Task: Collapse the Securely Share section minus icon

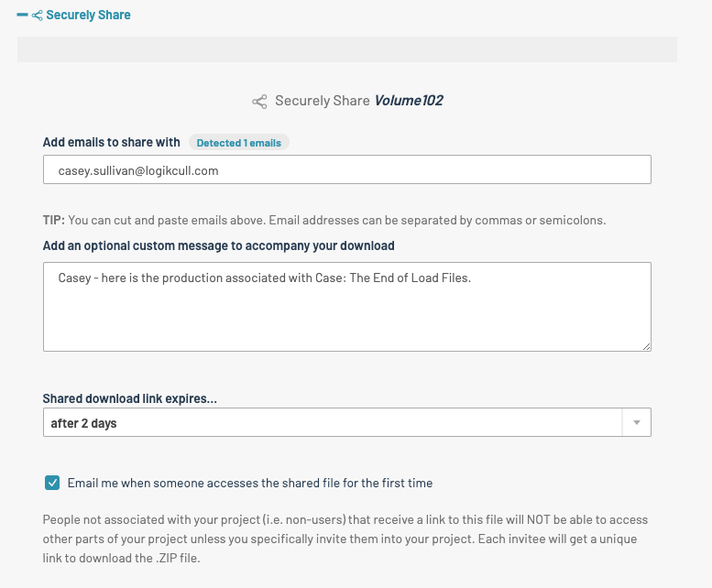Action: (23, 16)
